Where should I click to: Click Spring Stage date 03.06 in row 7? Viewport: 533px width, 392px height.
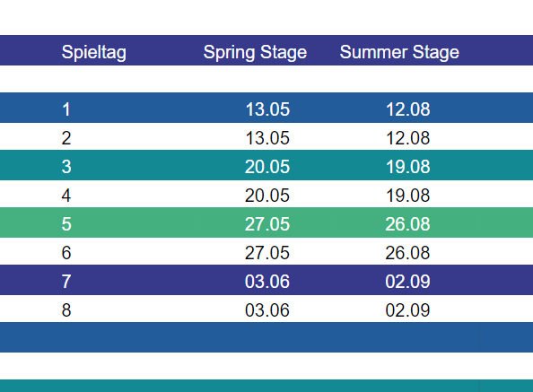point(267,282)
